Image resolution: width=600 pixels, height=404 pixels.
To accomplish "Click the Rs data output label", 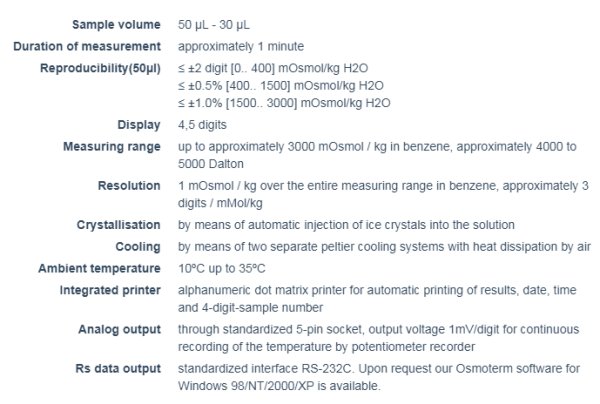I will 116,369.
